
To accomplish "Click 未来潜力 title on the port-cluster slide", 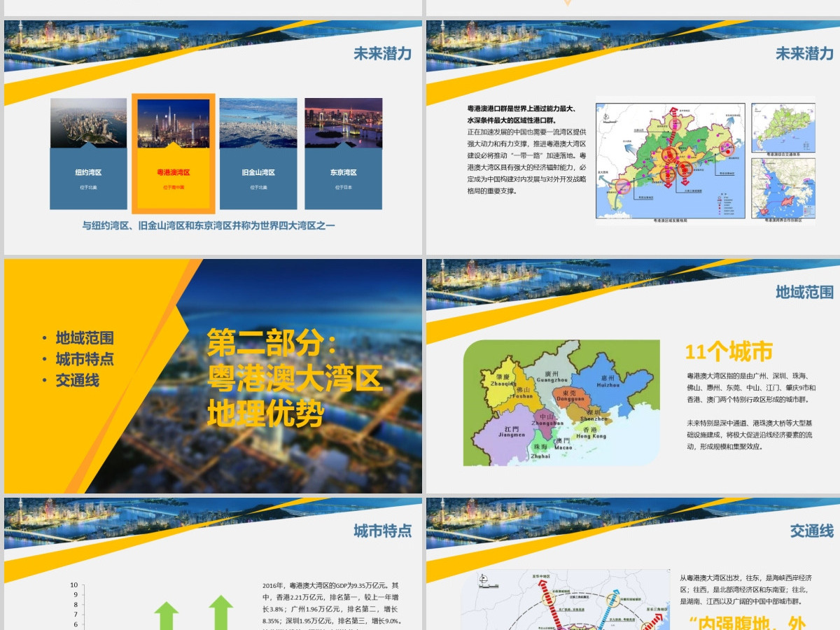I will [804, 54].
